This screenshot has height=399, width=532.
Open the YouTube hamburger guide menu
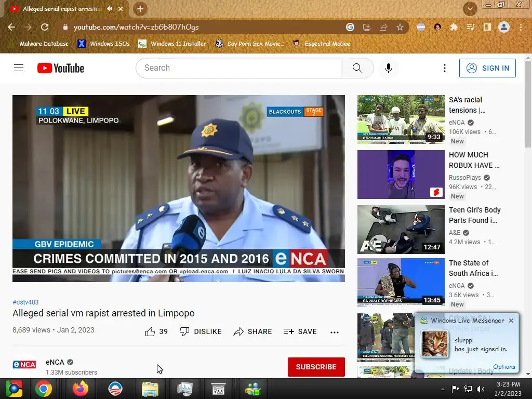coord(19,68)
